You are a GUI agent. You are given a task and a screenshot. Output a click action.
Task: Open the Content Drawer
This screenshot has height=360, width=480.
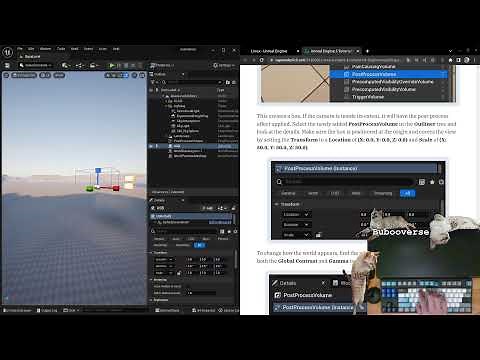click(x=18, y=310)
